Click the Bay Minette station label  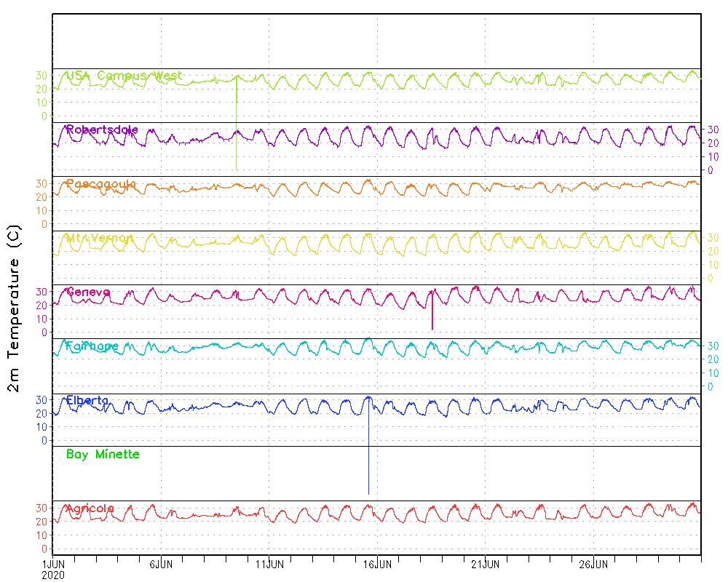click(x=103, y=455)
